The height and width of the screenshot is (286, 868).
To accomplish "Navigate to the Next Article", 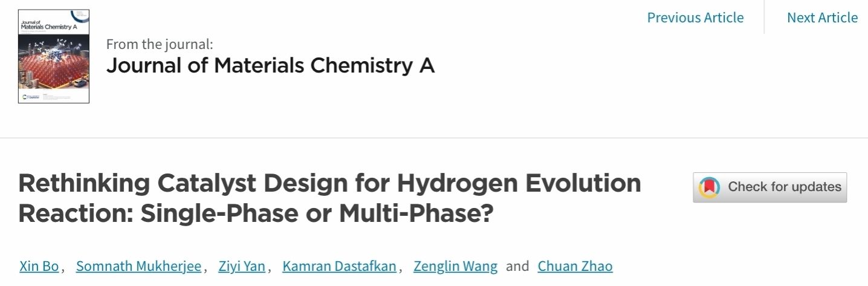I will point(822,18).
